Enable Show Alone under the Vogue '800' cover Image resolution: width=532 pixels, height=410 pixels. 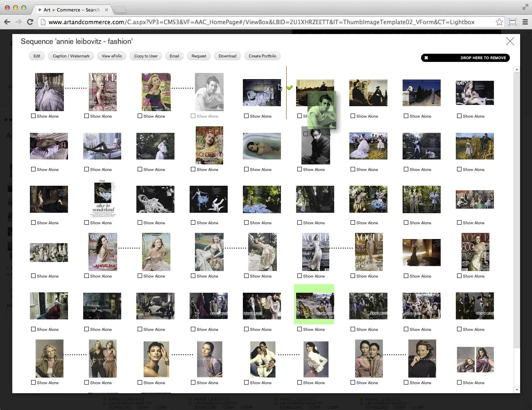point(459,276)
